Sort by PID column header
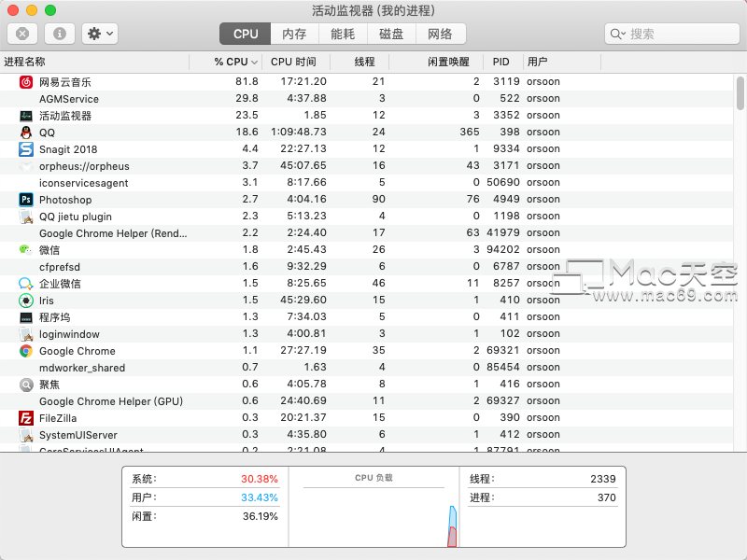This screenshot has height=560, width=747. 503,62
